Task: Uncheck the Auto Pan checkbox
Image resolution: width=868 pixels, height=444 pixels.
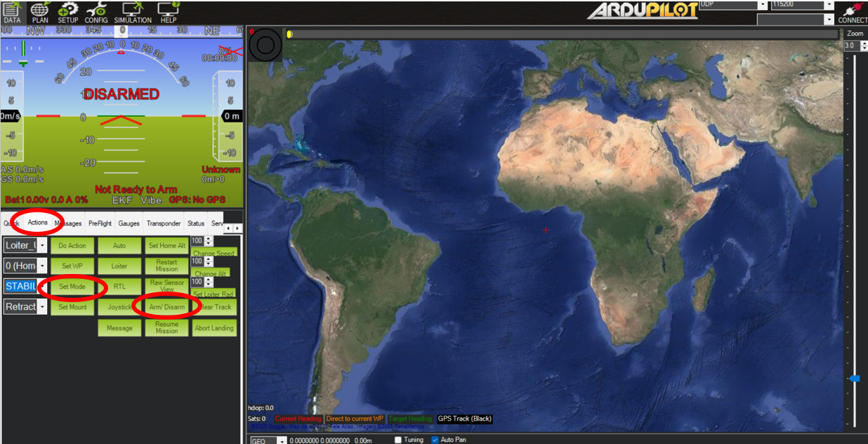Action: click(x=435, y=440)
